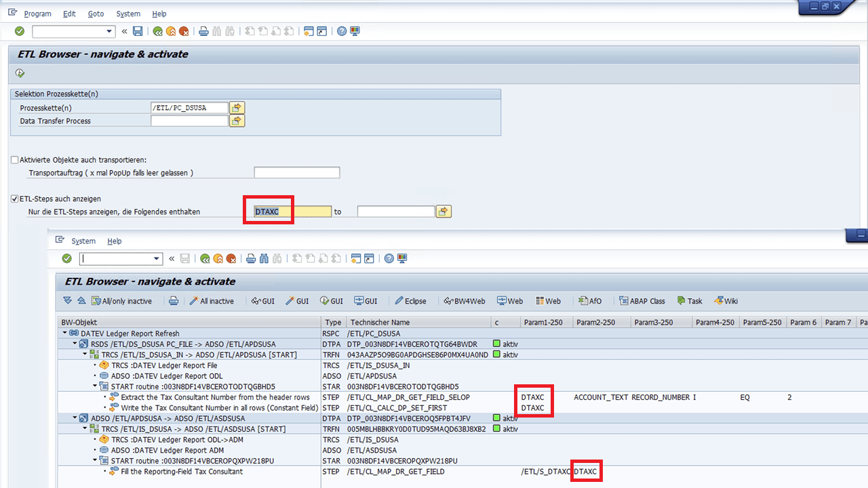
Task: Click the Expand all icon in ETL toolbar
Action: [67, 301]
